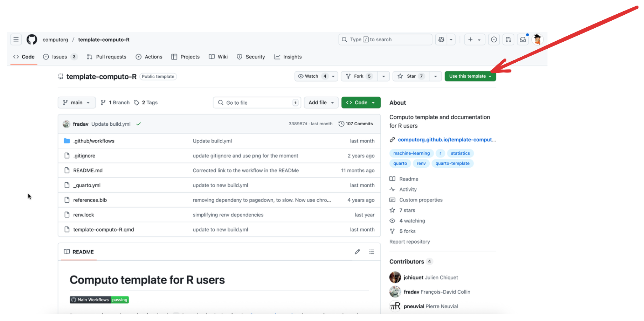
Task: Switch to the Security tab
Action: point(251,57)
